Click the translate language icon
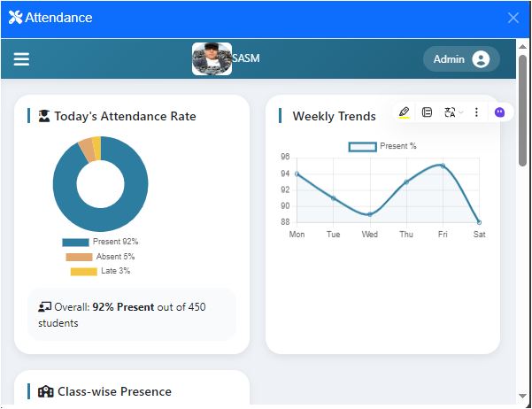The image size is (532, 409). coord(450,112)
